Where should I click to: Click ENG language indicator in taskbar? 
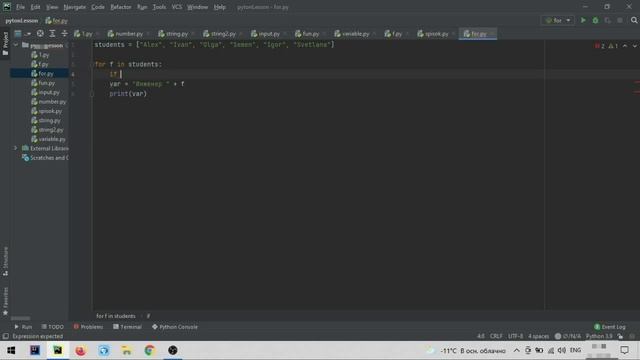pos(575,350)
